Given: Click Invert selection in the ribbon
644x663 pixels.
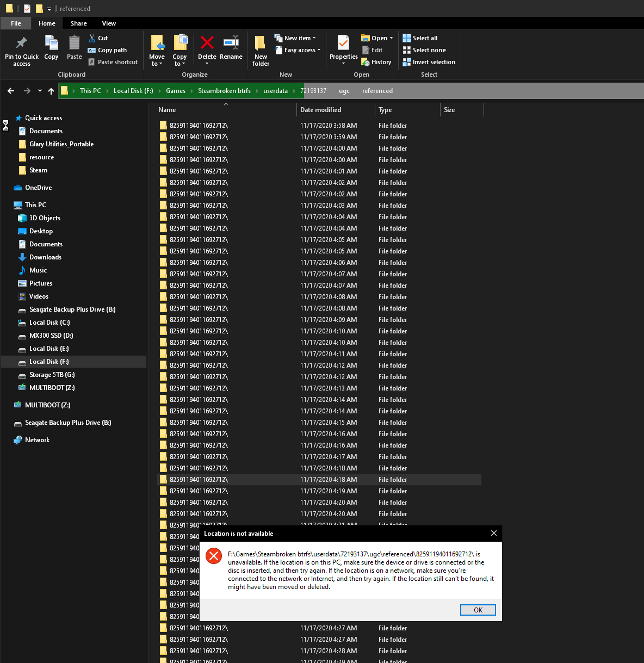Looking at the screenshot, I should pos(429,61).
